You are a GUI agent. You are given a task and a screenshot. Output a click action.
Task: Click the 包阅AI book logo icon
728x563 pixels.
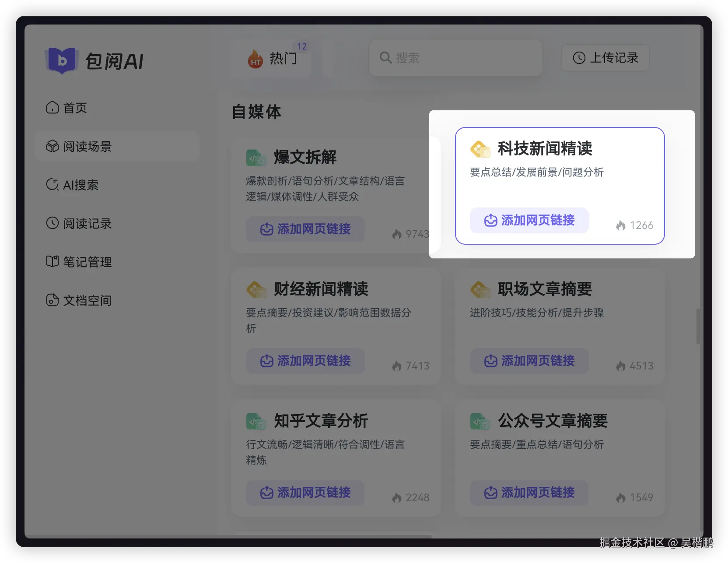[x=62, y=60]
